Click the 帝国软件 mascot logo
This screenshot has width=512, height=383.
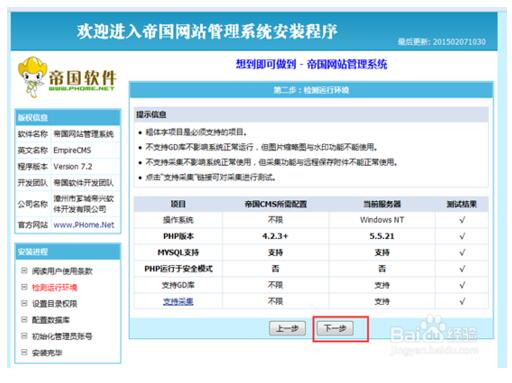[67, 78]
